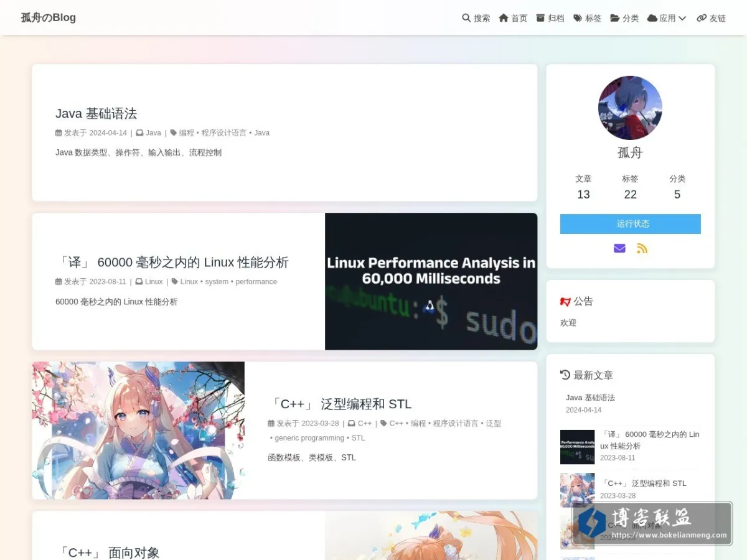The image size is (747, 560).
Task: Expand the 应用 dropdown chevron
Action: 682,18
